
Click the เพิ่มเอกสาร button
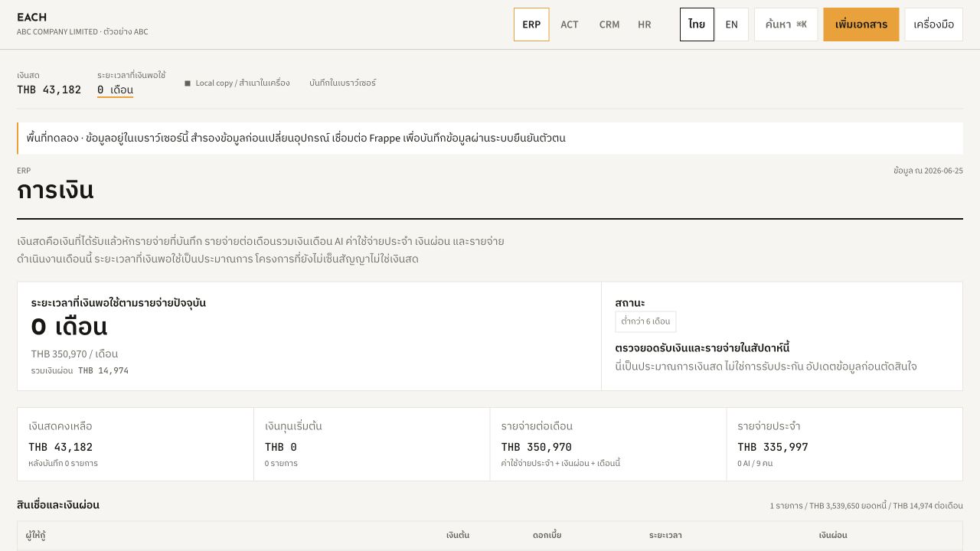[861, 24]
